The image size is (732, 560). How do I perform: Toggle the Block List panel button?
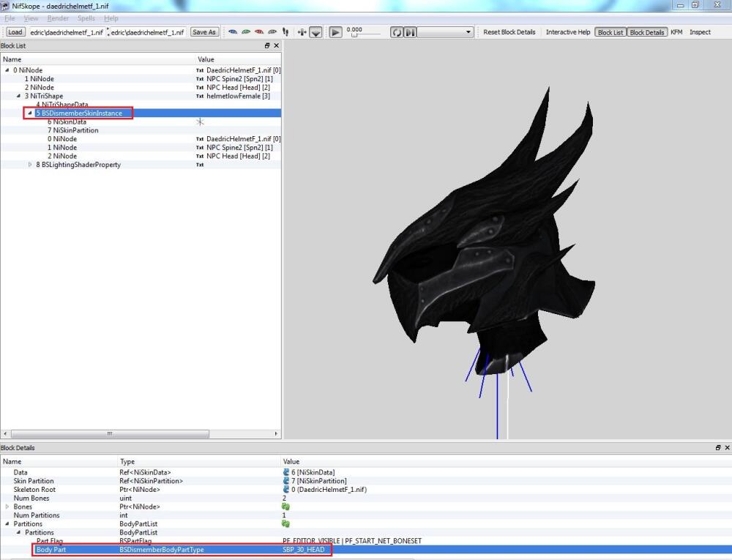click(x=610, y=32)
